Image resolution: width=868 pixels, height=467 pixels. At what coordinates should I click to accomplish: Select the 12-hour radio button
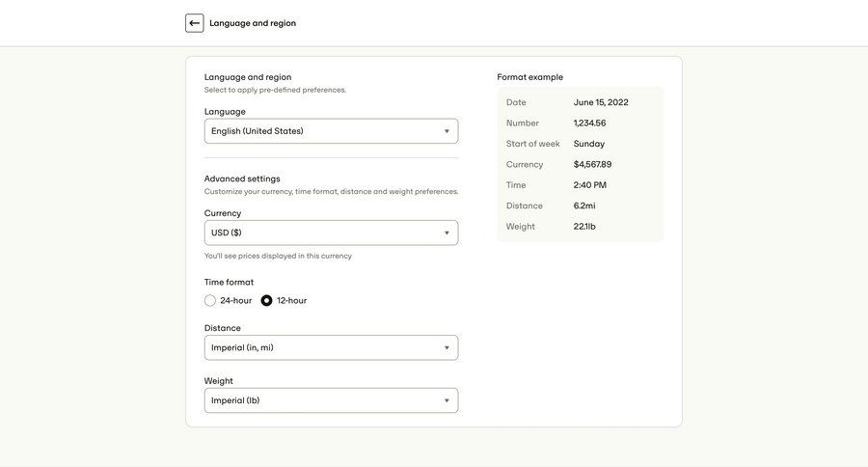coord(267,300)
